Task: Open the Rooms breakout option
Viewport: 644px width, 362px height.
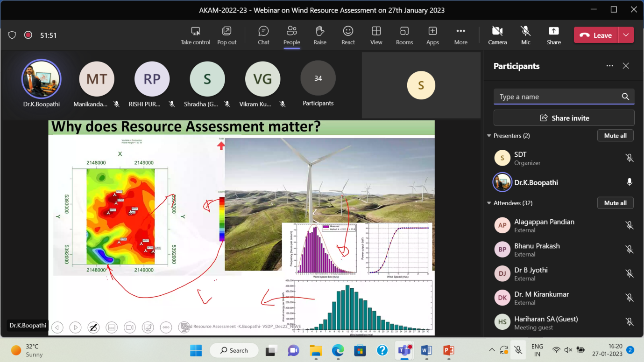Action: click(404, 35)
